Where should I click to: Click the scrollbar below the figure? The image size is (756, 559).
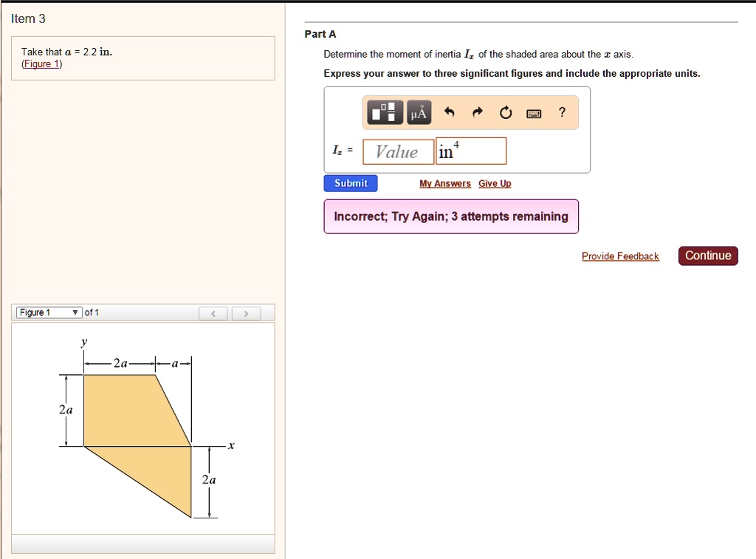tap(143, 544)
